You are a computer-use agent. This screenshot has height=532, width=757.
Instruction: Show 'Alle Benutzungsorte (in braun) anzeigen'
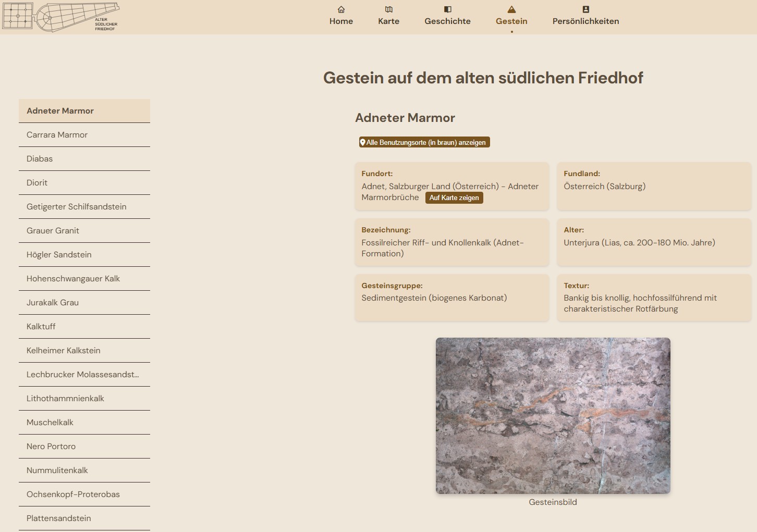point(425,142)
